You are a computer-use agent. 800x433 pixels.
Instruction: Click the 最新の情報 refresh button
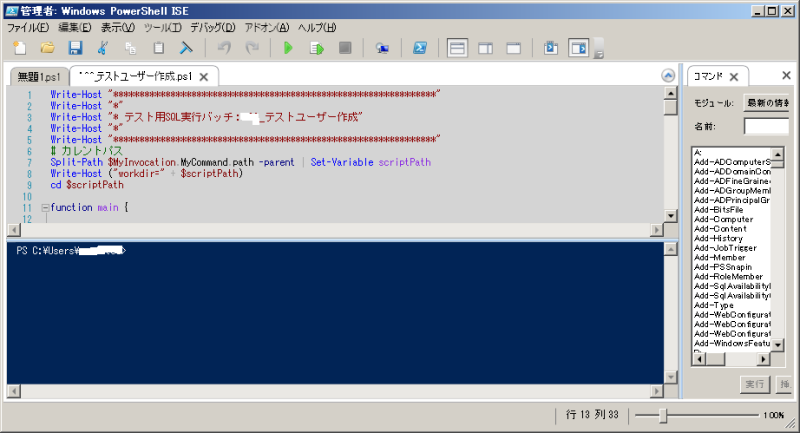pos(766,103)
